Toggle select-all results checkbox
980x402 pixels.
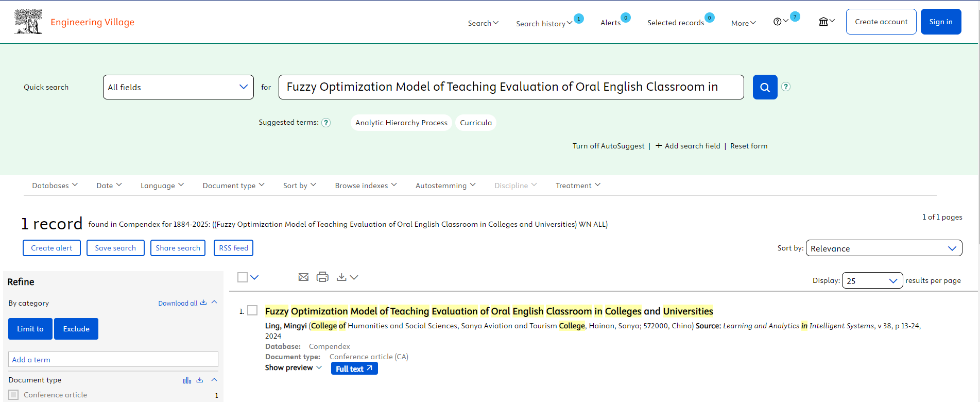(x=243, y=277)
